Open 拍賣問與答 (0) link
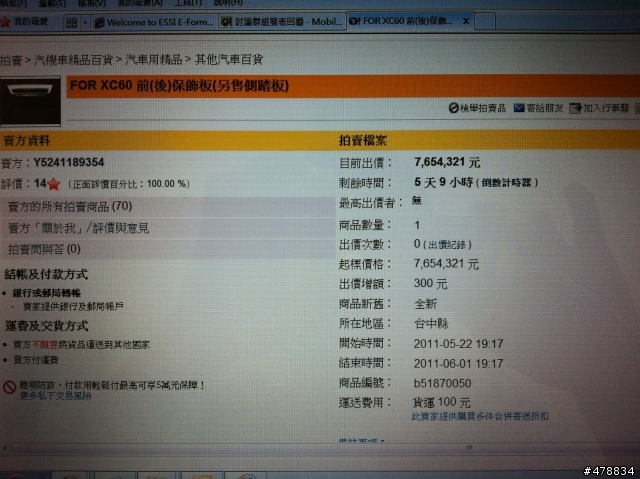 point(44,249)
